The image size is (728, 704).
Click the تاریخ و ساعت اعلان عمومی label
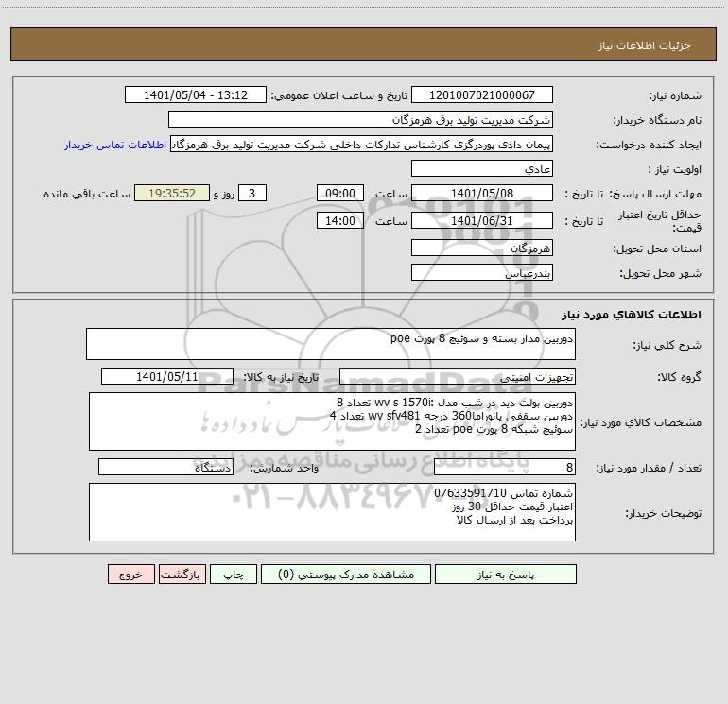(339, 95)
